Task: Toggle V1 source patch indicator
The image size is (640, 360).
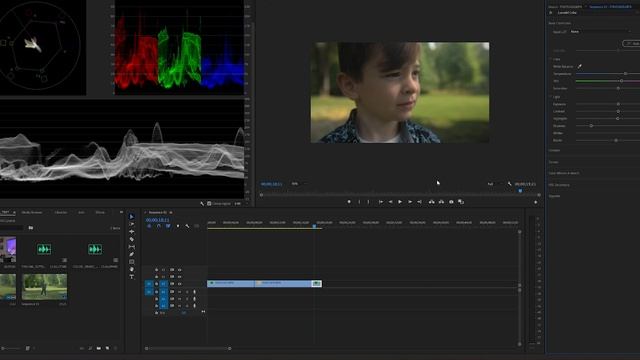Action: [149, 284]
